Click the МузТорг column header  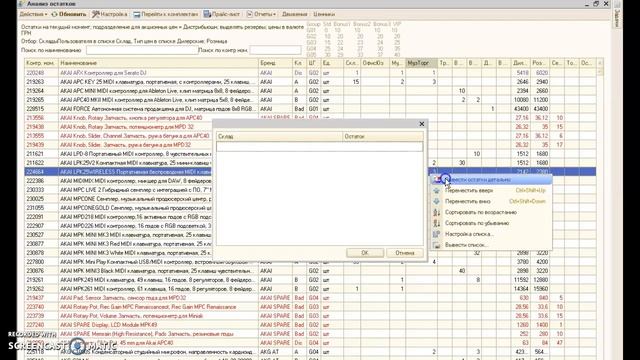(x=421, y=63)
